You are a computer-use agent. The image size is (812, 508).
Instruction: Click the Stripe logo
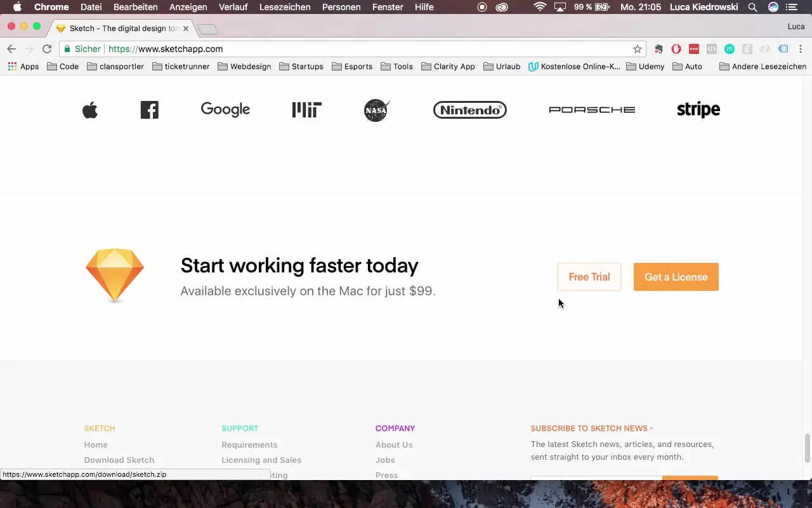pyautogui.click(x=698, y=110)
